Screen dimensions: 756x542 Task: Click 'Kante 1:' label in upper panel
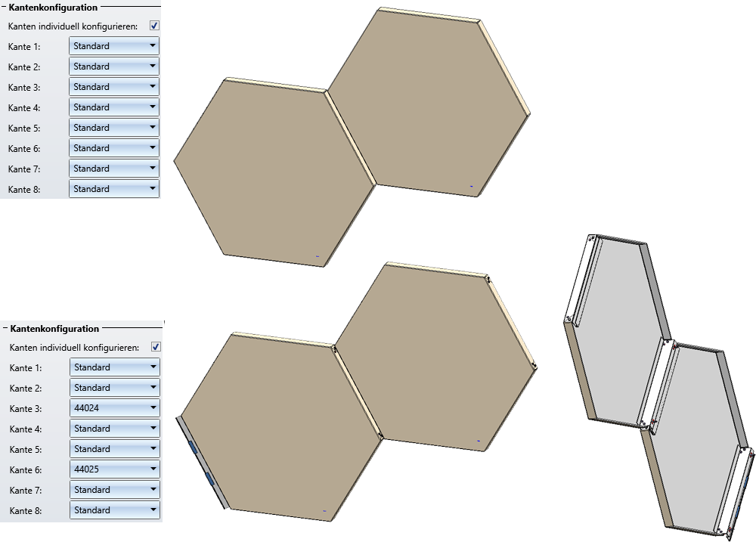[24, 47]
